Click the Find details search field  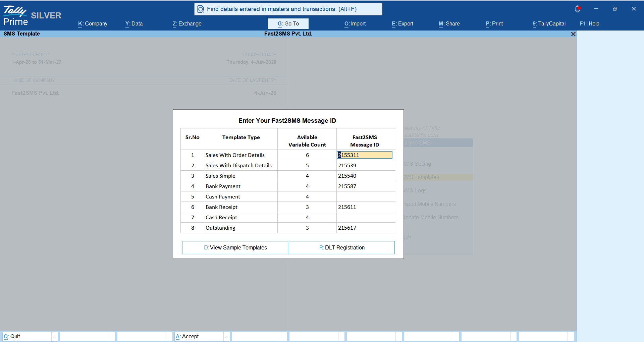coord(288,9)
